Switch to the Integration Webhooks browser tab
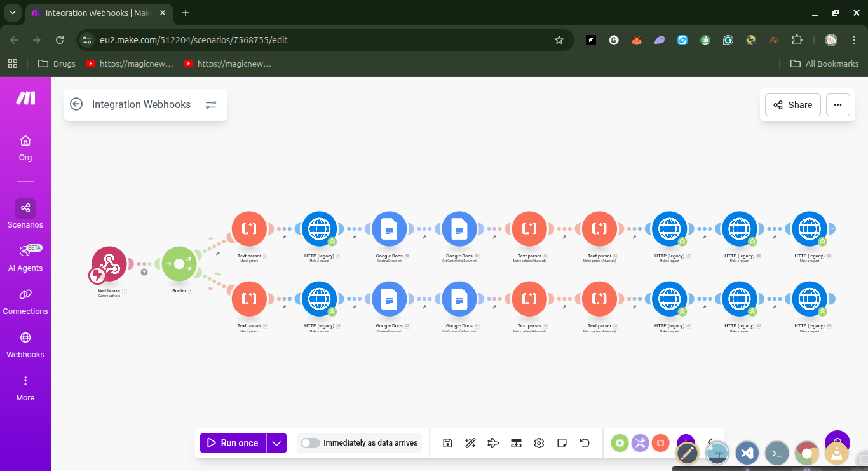This screenshot has height=471, width=868. (89, 13)
